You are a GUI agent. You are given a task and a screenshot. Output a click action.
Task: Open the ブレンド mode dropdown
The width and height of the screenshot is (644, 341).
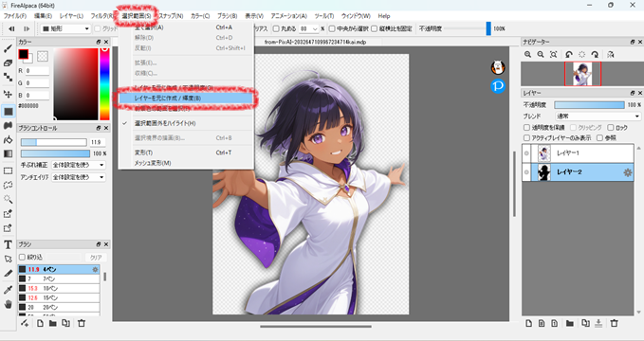click(x=598, y=117)
